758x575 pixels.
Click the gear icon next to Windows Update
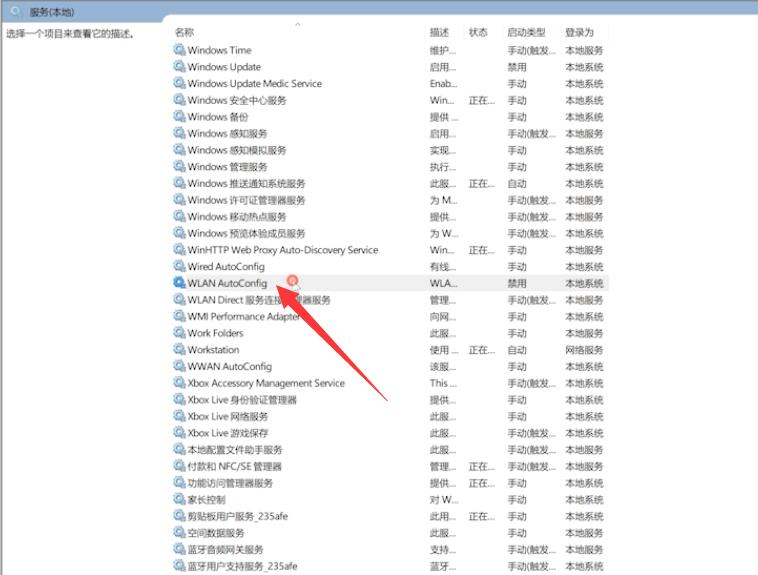coord(179,66)
